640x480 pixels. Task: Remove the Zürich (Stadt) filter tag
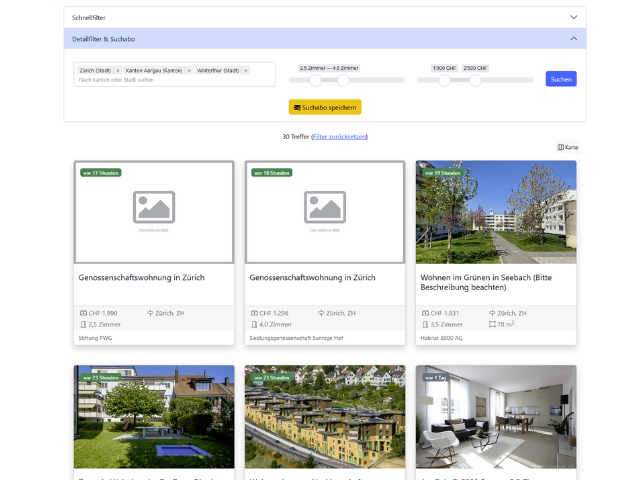click(116, 71)
